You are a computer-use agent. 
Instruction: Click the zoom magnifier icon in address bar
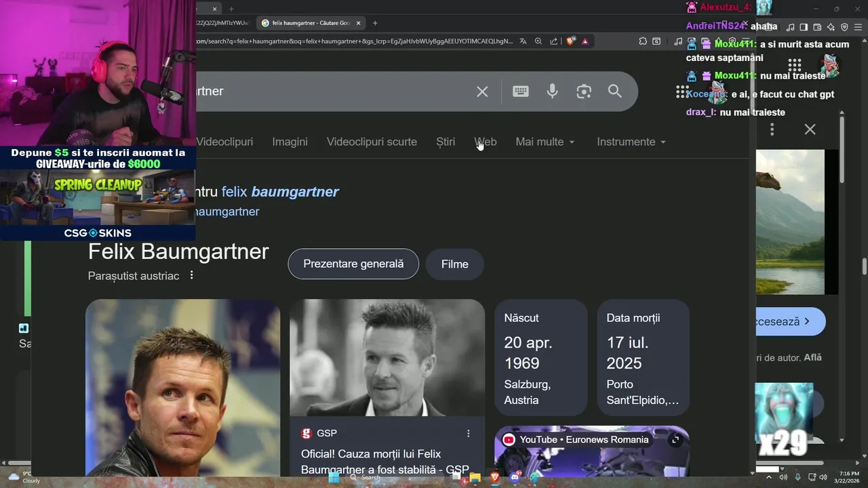538,41
